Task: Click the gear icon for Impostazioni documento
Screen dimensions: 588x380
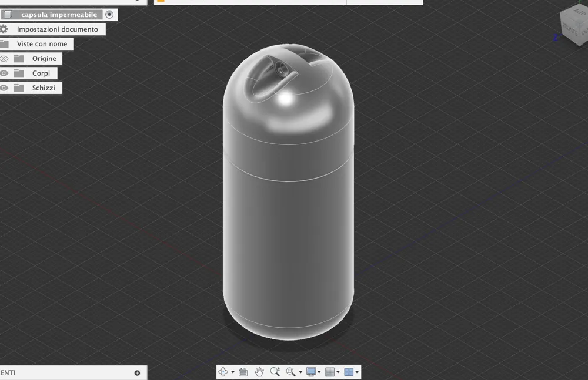Action: coord(4,29)
